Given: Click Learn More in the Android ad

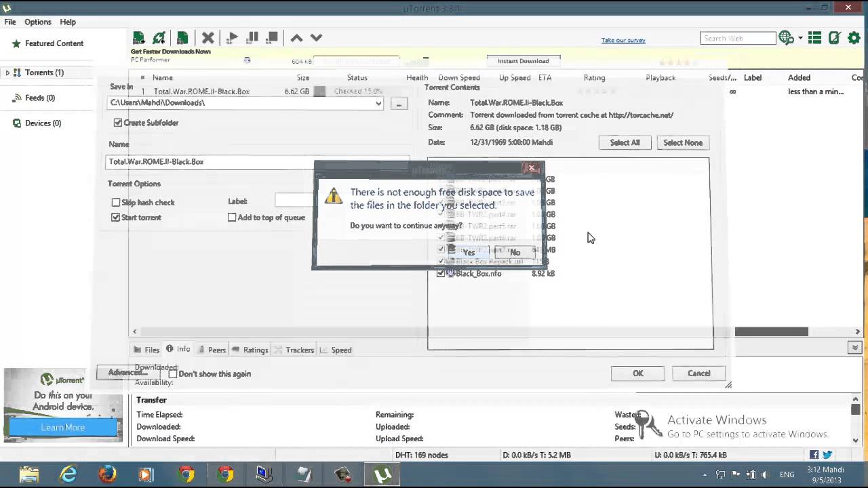Looking at the screenshot, I should pos(63,427).
